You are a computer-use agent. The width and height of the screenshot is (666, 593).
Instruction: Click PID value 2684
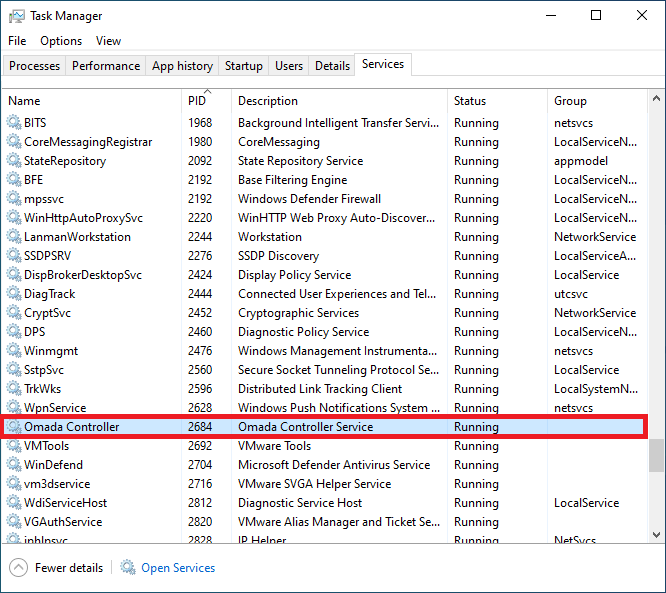[200, 426]
